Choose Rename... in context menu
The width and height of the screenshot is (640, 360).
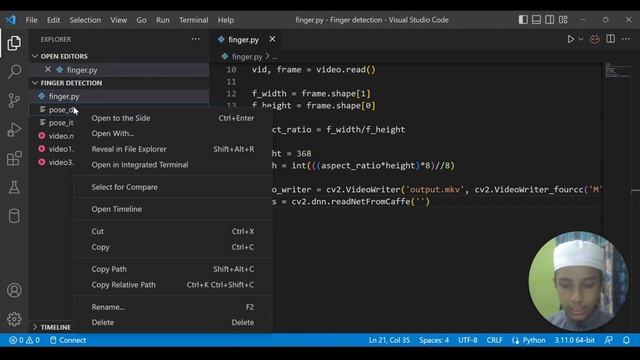coord(173,307)
